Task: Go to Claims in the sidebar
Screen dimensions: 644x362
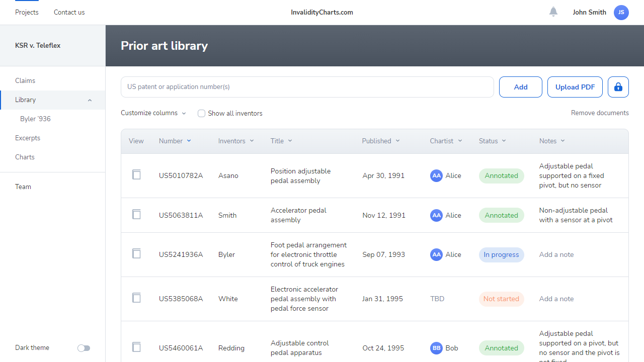Action: (25, 80)
